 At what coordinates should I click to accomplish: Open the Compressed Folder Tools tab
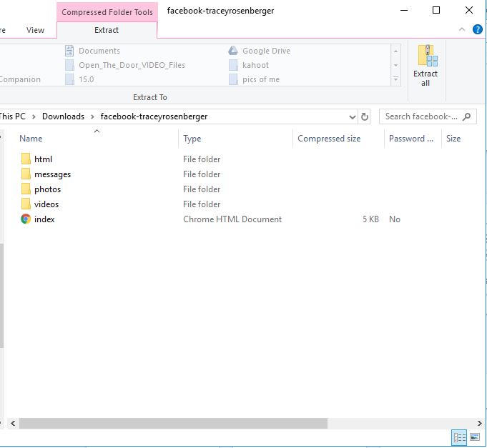[107, 12]
